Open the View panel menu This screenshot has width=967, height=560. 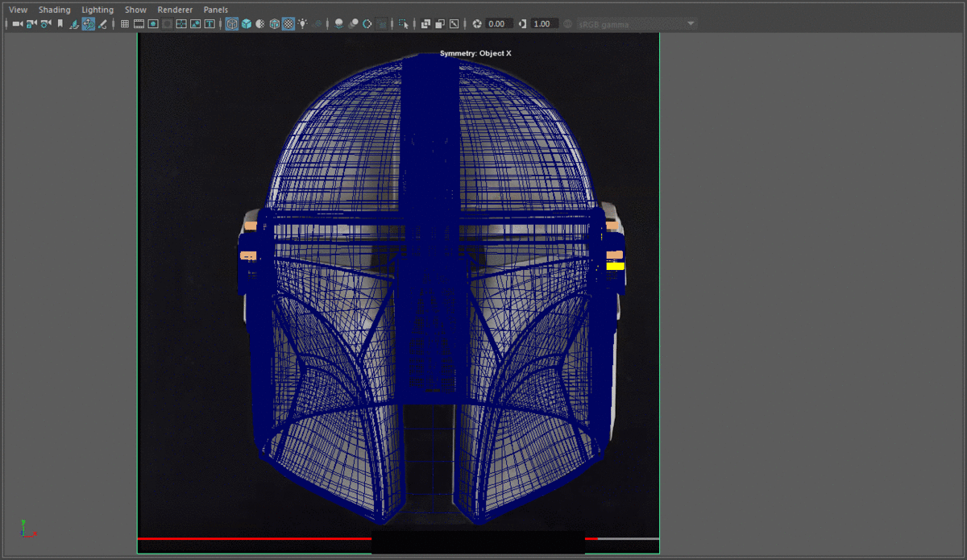pos(18,10)
